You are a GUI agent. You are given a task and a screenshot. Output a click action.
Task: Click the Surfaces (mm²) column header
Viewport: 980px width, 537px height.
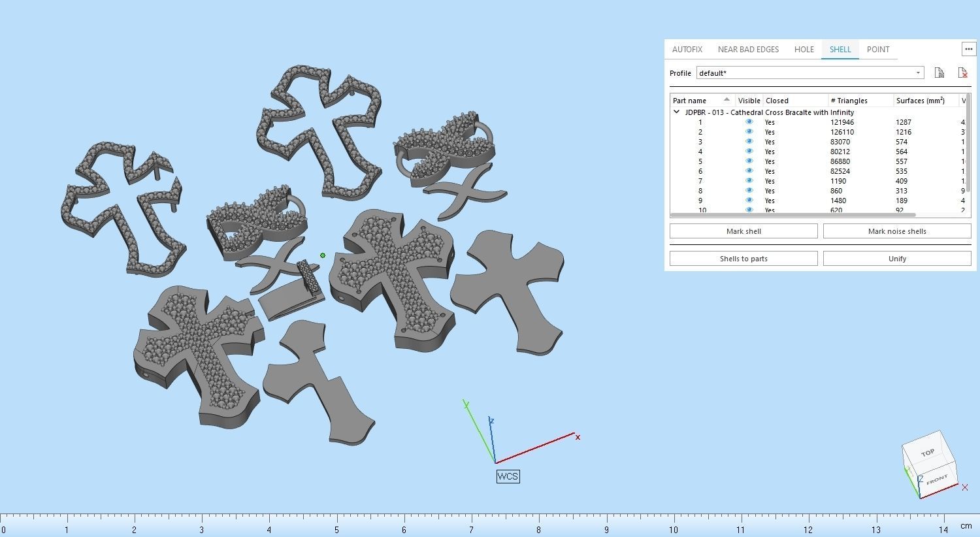pos(926,101)
